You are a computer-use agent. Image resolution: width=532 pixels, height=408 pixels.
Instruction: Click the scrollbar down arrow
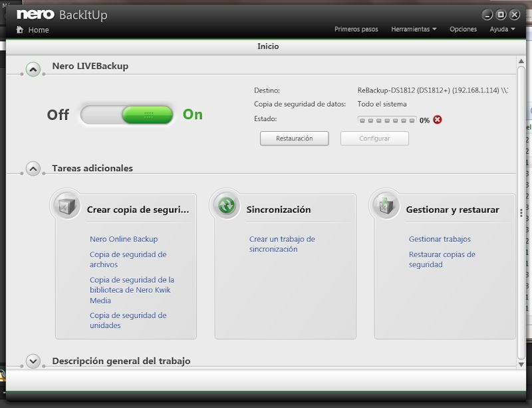coord(521,365)
